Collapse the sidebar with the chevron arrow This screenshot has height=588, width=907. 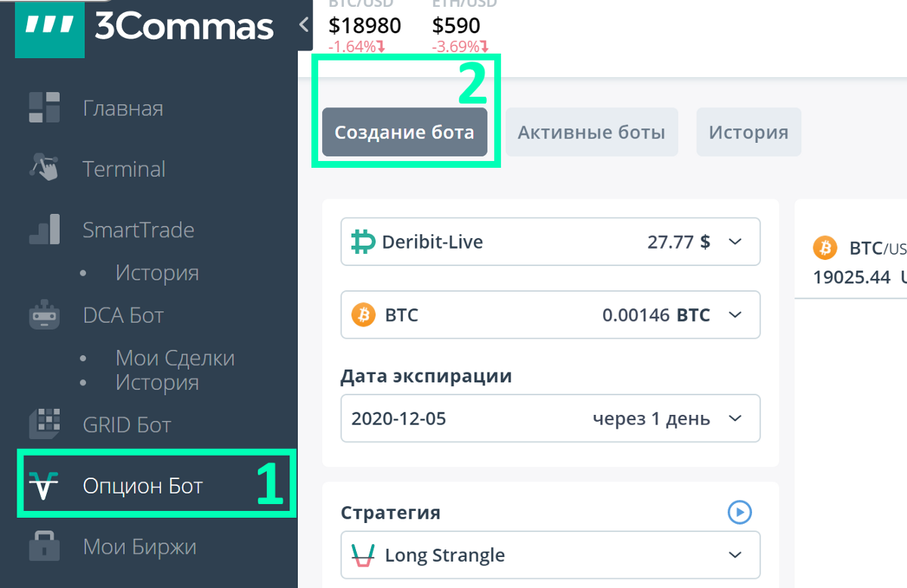(x=304, y=25)
